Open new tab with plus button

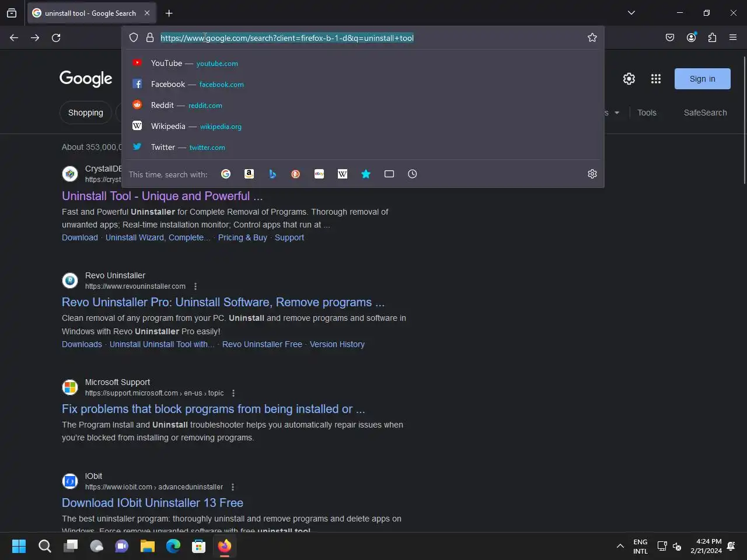[169, 13]
